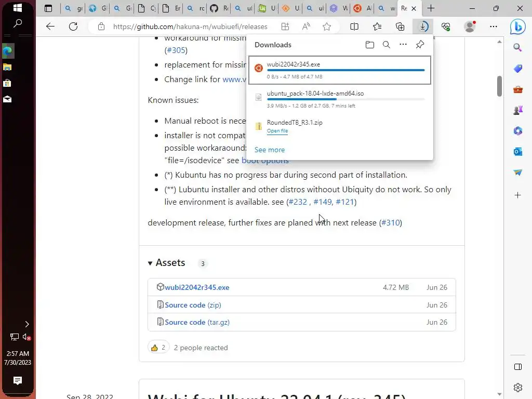This screenshot has width=532, height=399.
Task: Open the apps available icon in address bar
Action: pos(285,26)
